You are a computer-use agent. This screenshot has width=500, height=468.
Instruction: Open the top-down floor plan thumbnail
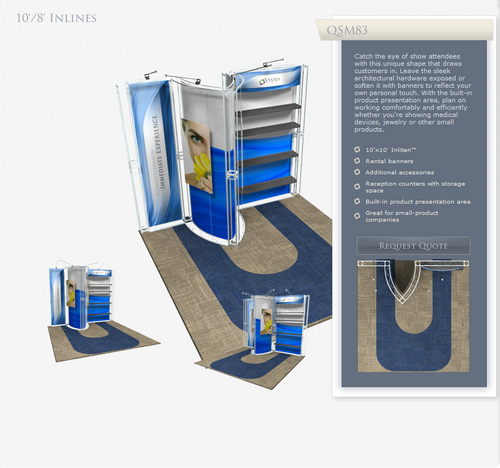(413, 316)
